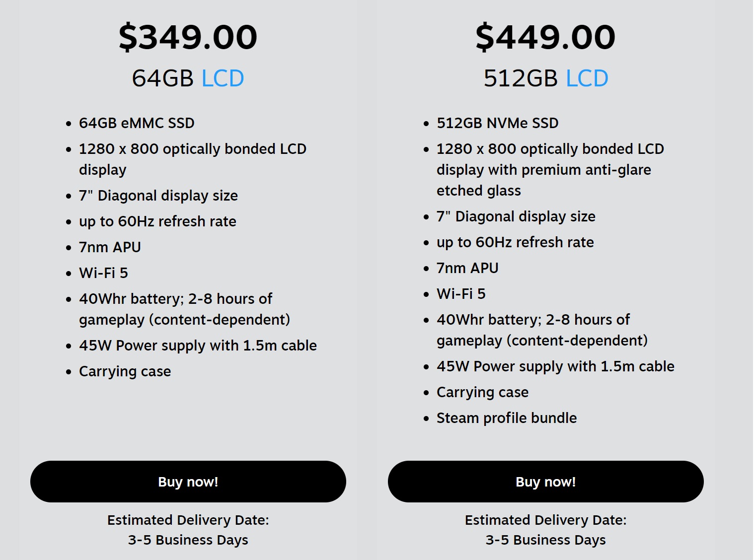Click the $449.00 price heading

[545, 37]
